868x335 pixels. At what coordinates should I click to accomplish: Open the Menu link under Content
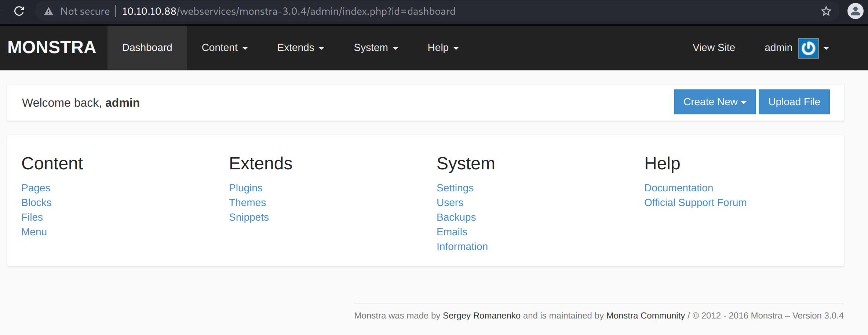[34, 232]
